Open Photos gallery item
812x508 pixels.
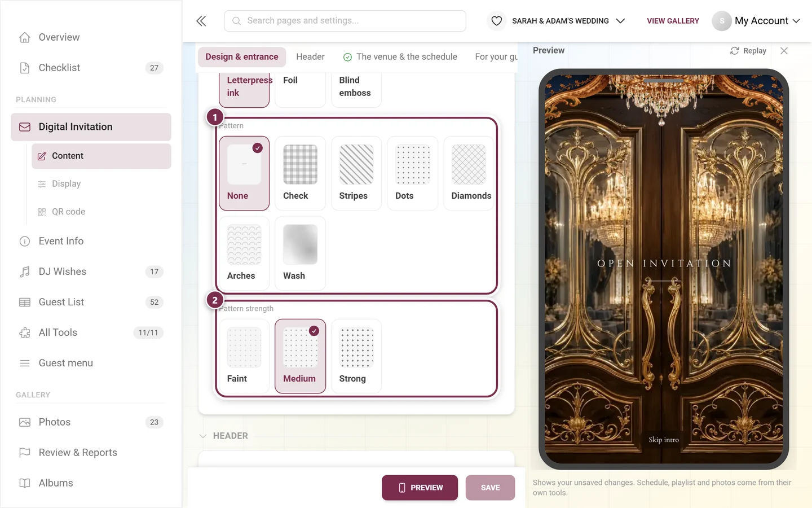(91, 422)
